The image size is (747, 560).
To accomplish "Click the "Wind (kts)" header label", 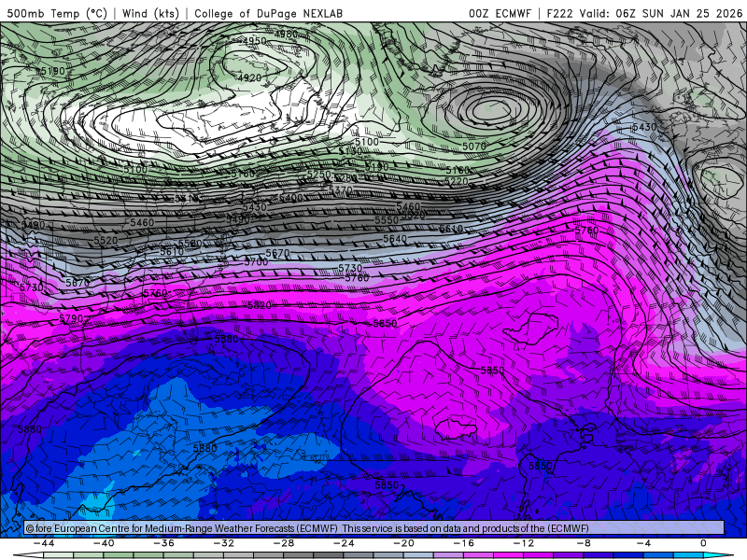I will (150, 13).
